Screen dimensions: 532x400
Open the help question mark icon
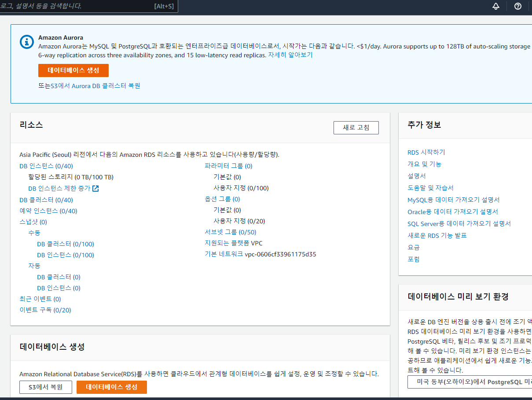tap(518, 6)
